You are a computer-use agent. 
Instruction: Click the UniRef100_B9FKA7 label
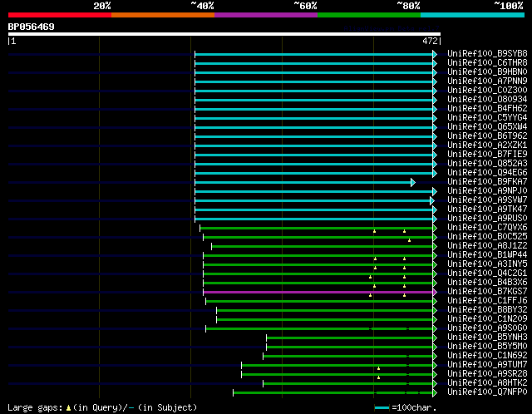(487, 182)
